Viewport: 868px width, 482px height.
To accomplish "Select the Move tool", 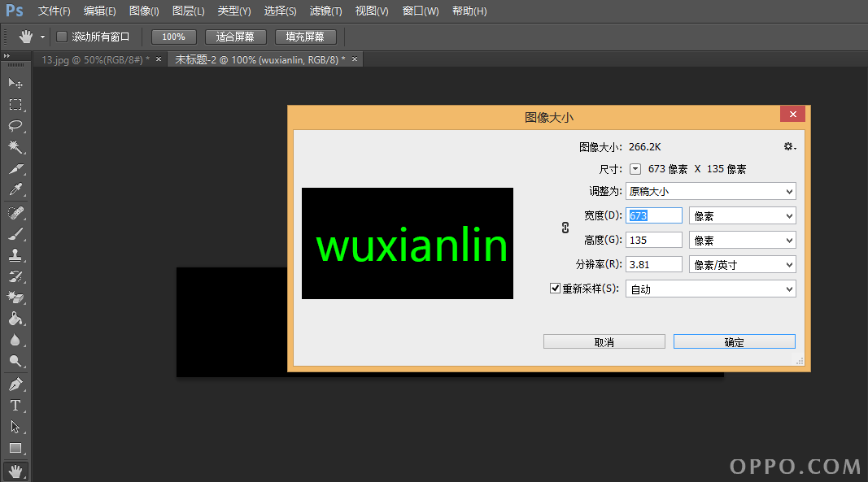I will coord(15,83).
